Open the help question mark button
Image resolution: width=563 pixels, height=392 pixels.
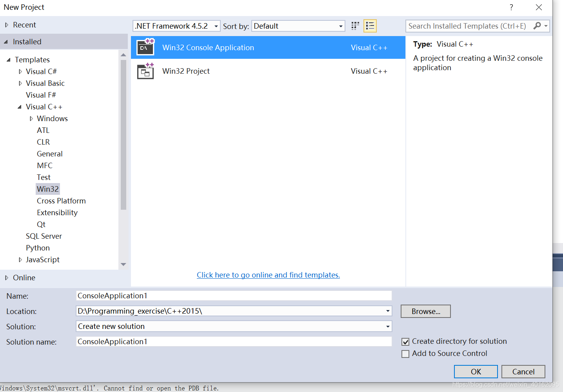coord(511,7)
